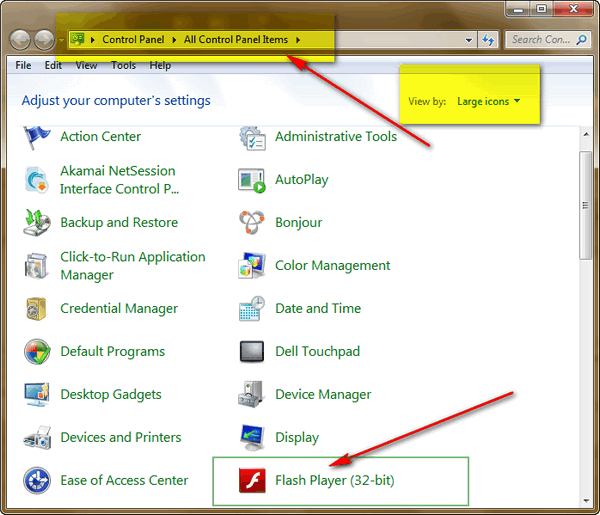Viewport: 600px width, 515px height.
Task: Open the Devices and Printers icon
Action: click(37, 437)
